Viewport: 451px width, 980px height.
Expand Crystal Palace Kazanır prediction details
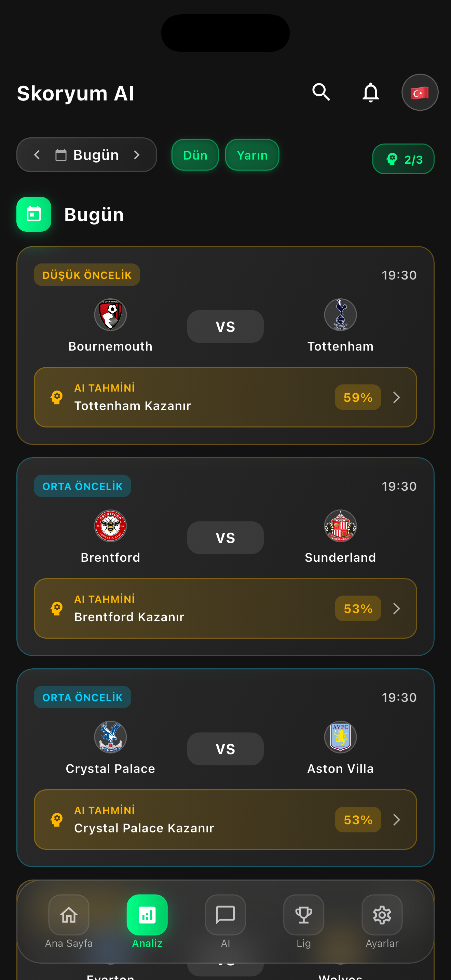coord(396,819)
